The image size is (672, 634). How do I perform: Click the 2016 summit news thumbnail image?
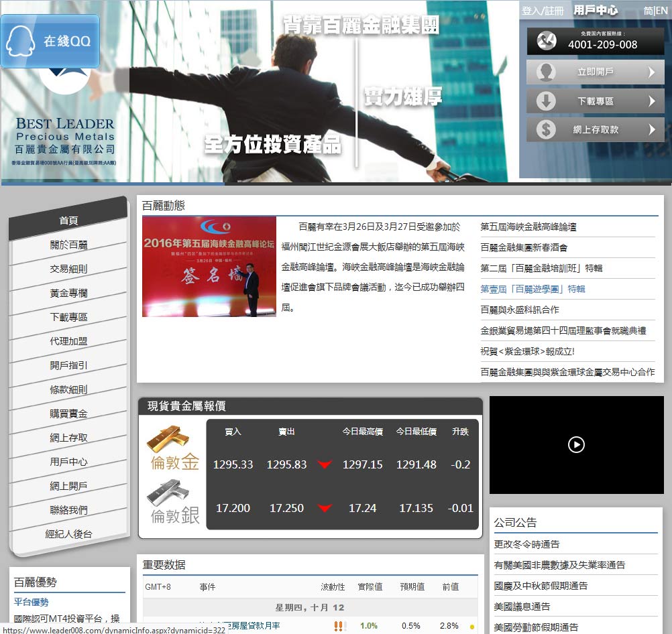(x=209, y=266)
